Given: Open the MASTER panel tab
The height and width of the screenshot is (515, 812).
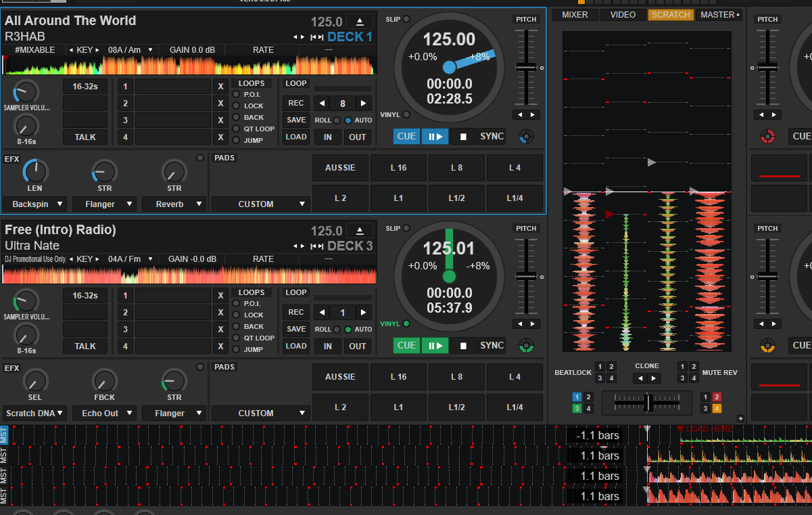Looking at the screenshot, I should 720,15.
